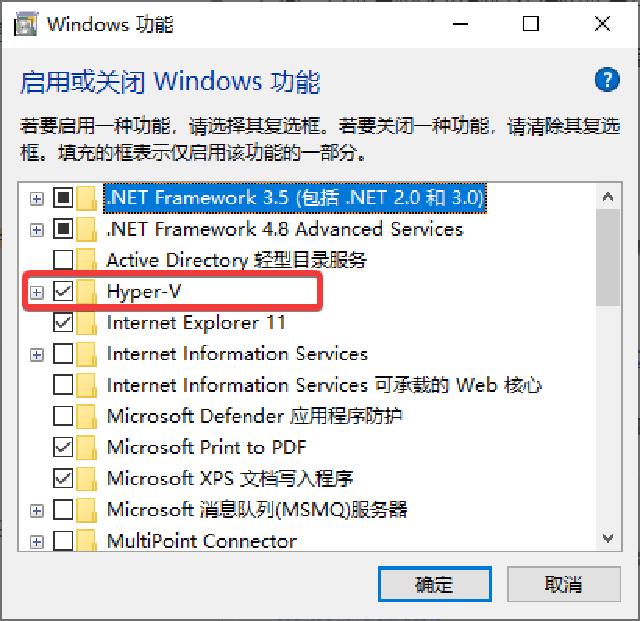Click the Internet Explorer 11 folder icon
640x621 pixels.
[87, 323]
